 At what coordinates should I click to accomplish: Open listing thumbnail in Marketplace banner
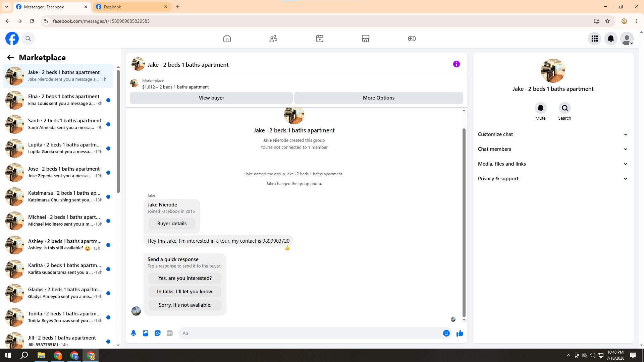click(x=134, y=83)
